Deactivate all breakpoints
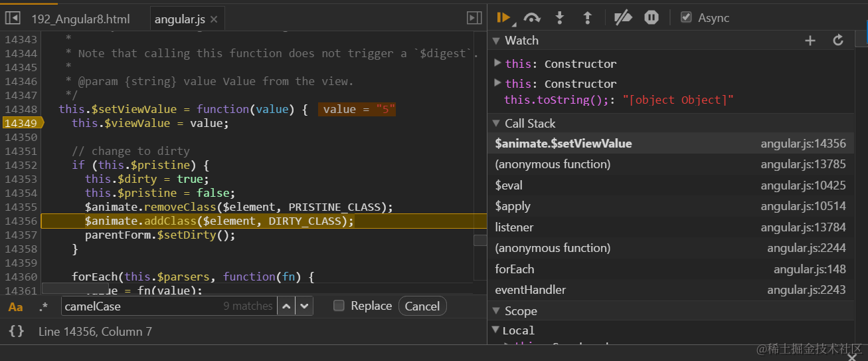The height and width of the screenshot is (361, 868). [x=622, y=18]
